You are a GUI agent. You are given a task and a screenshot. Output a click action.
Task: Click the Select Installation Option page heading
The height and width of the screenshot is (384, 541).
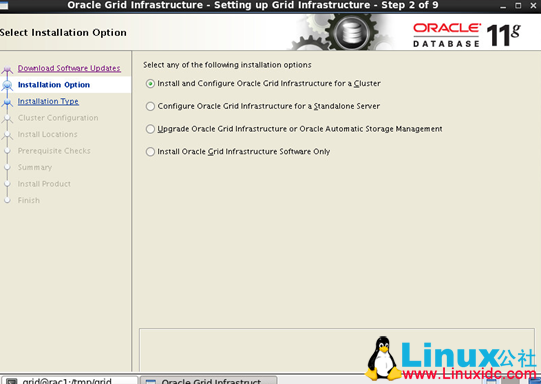pos(63,32)
